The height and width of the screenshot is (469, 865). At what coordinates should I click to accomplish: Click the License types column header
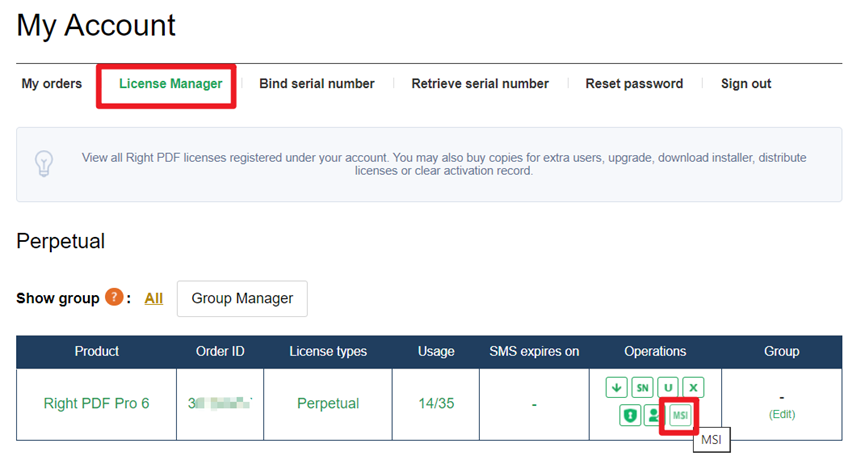[328, 351]
